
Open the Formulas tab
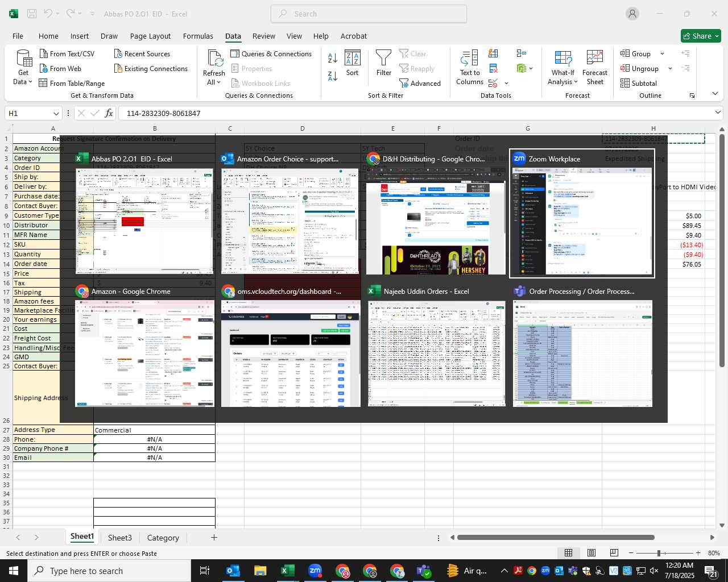click(198, 36)
